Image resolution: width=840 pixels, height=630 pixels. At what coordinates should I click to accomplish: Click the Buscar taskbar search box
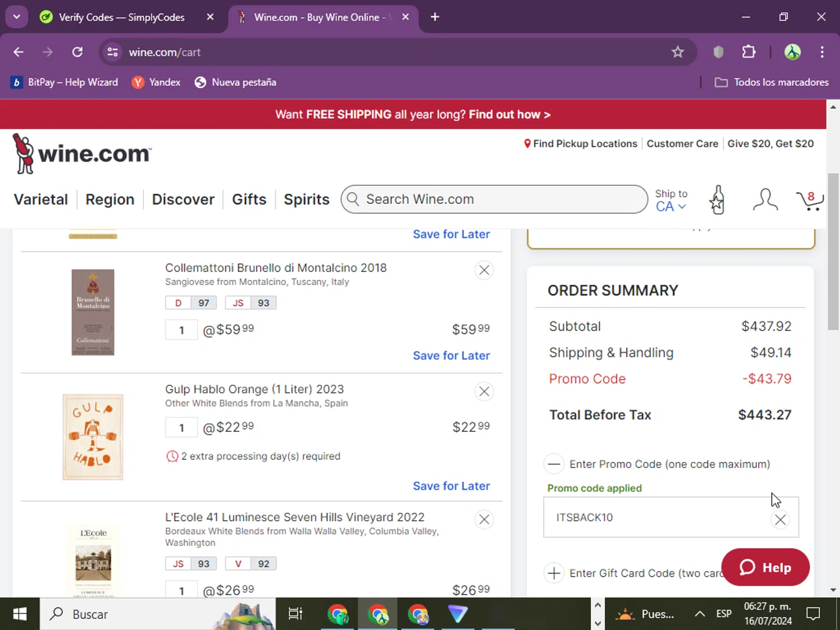pos(157,614)
